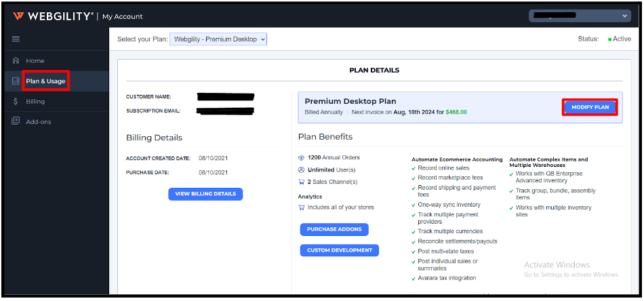The image size is (644, 301).
Task: Click the Purchase Addons button
Action: point(334,230)
